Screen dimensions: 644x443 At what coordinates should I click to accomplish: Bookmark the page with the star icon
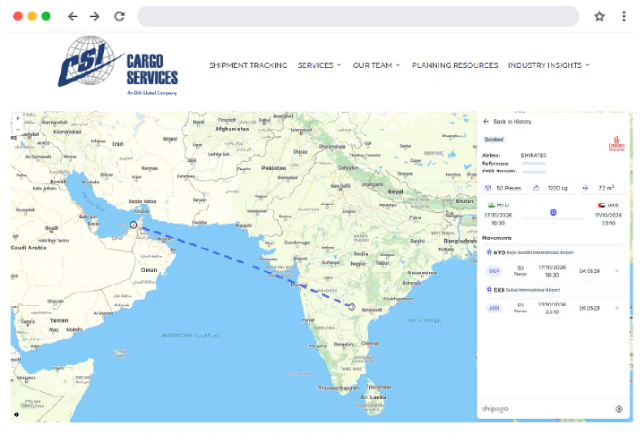click(x=599, y=16)
